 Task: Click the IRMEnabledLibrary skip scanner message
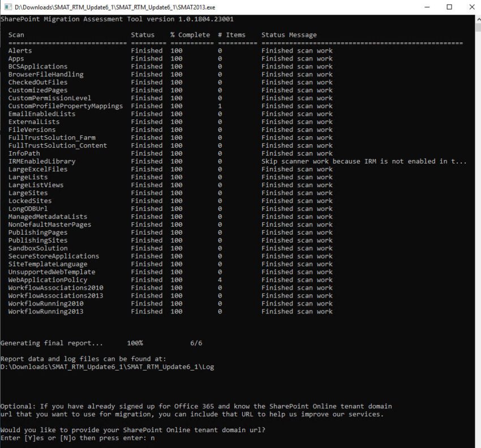(364, 162)
